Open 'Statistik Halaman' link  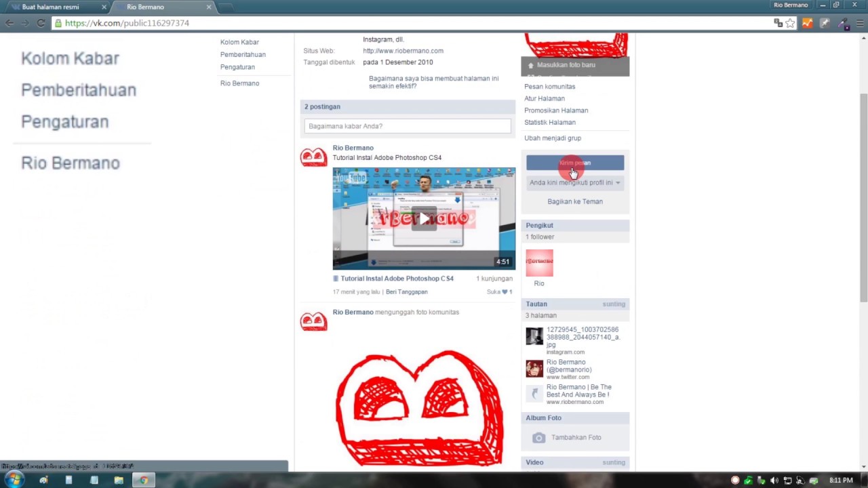click(x=550, y=123)
